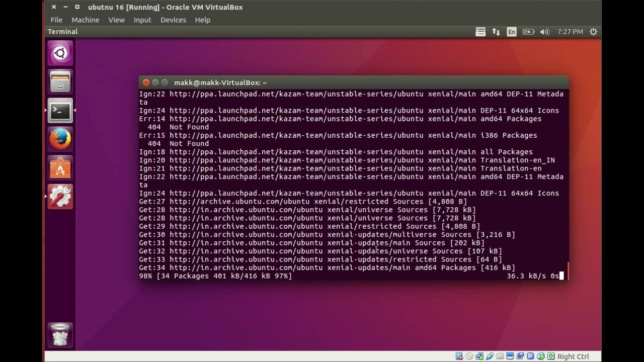Click shared folders status icon
The height and width of the screenshot is (362, 644).
pos(500,356)
